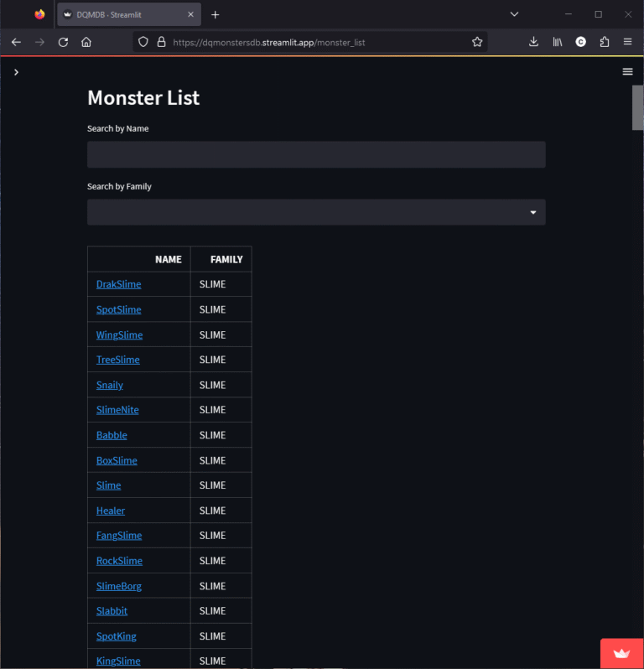Open the Firefox home page
Viewport: 644px width, 669px height.
86,42
